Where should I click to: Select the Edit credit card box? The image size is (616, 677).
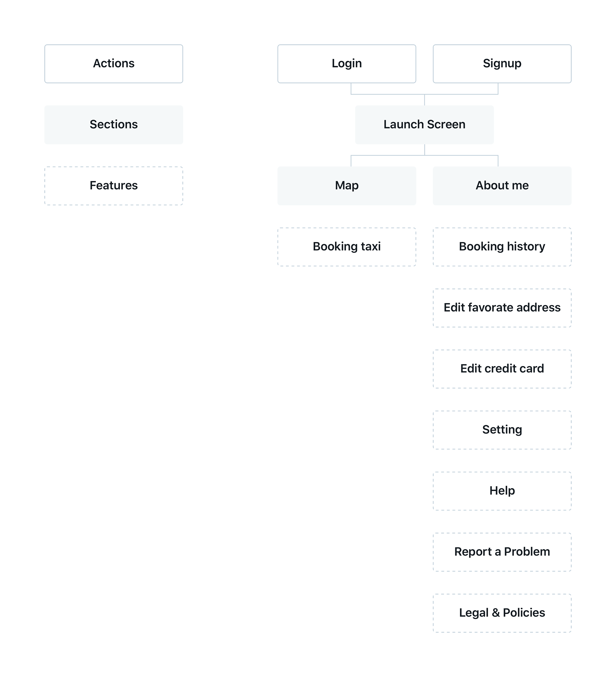click(x=502, y=369)
